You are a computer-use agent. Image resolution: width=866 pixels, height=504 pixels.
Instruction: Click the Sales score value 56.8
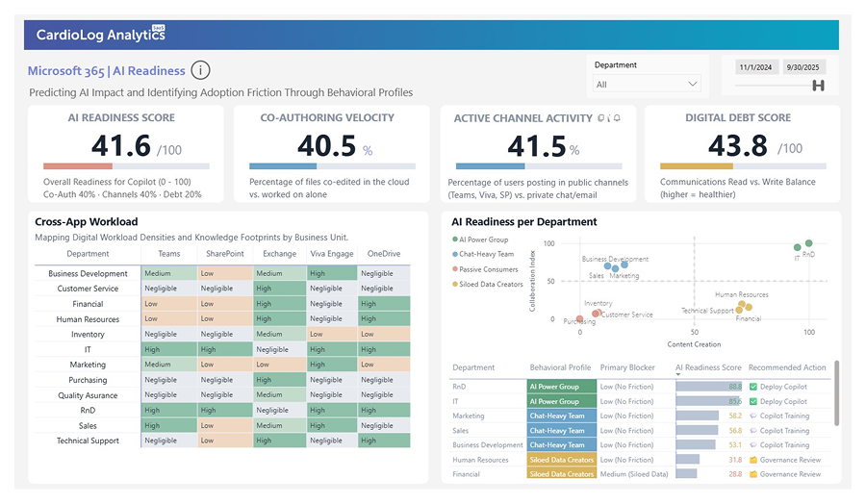click(735, 431)
